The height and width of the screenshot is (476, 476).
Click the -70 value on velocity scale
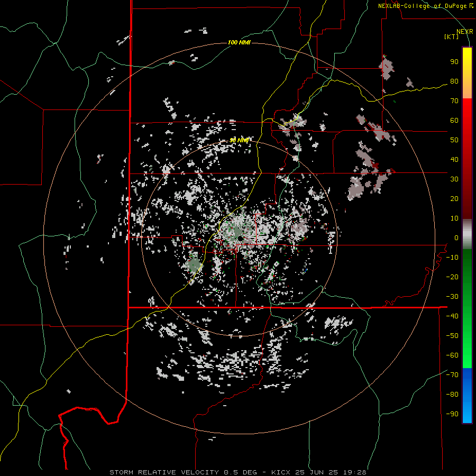coord(452,375)
